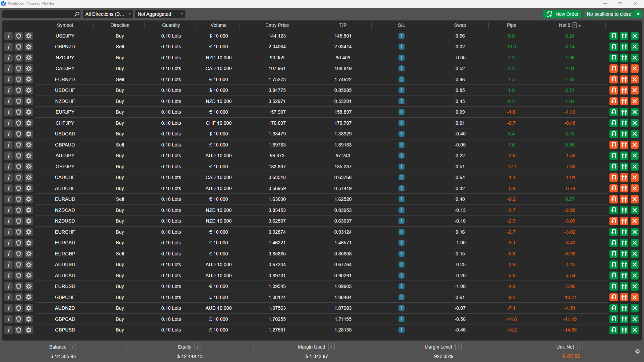The width and height of the screenshot is (644, 362).
Task: Double the AUDJPY position
Action: pyautogui.click(x=624, y=156)
